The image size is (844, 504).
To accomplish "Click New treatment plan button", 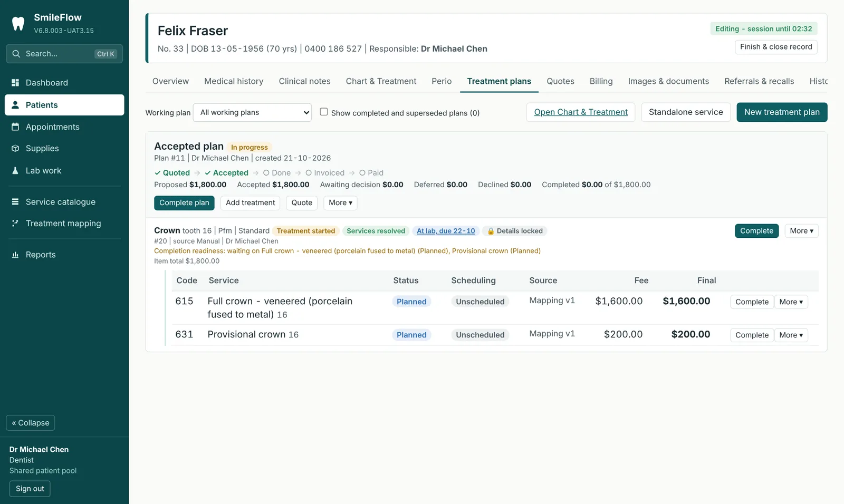I will (782, 112).
